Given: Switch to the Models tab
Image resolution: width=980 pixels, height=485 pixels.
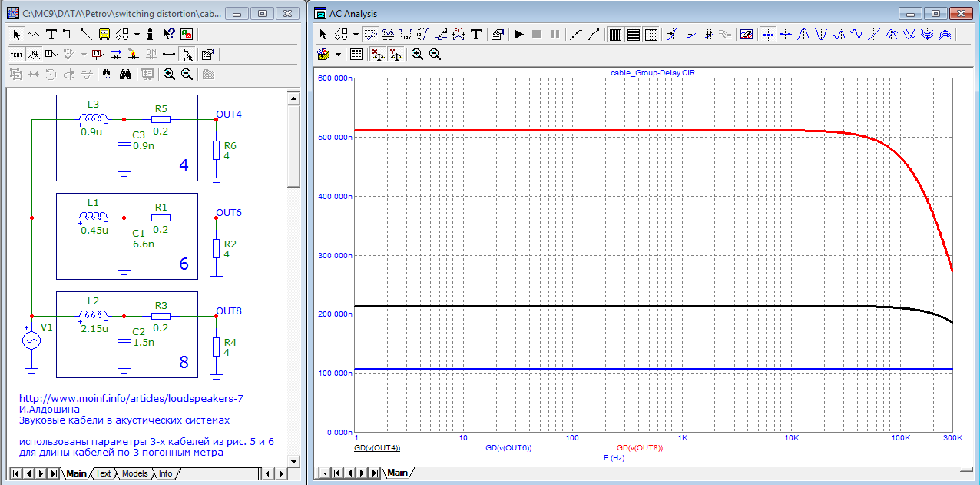Looking at the screenshot, I should (134, 473).
